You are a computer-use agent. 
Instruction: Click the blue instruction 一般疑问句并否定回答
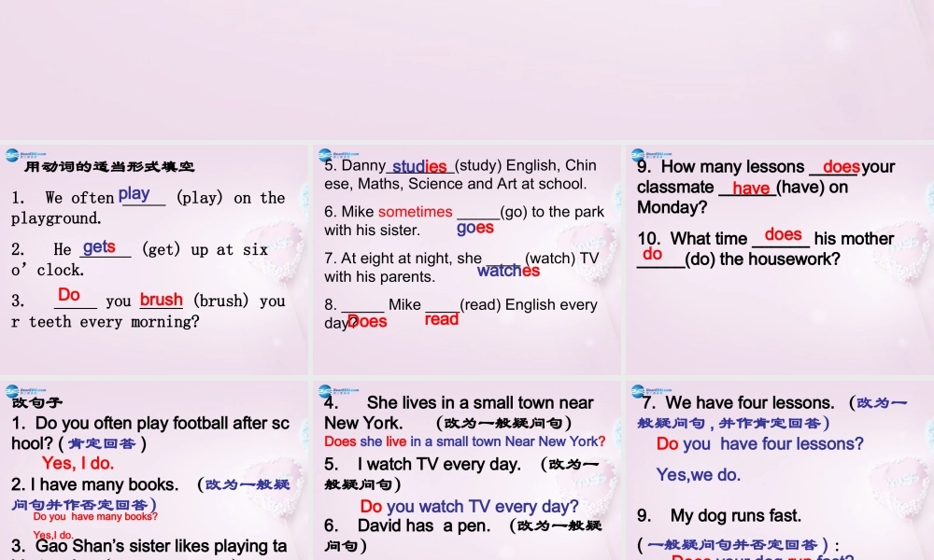click(732, 544)
